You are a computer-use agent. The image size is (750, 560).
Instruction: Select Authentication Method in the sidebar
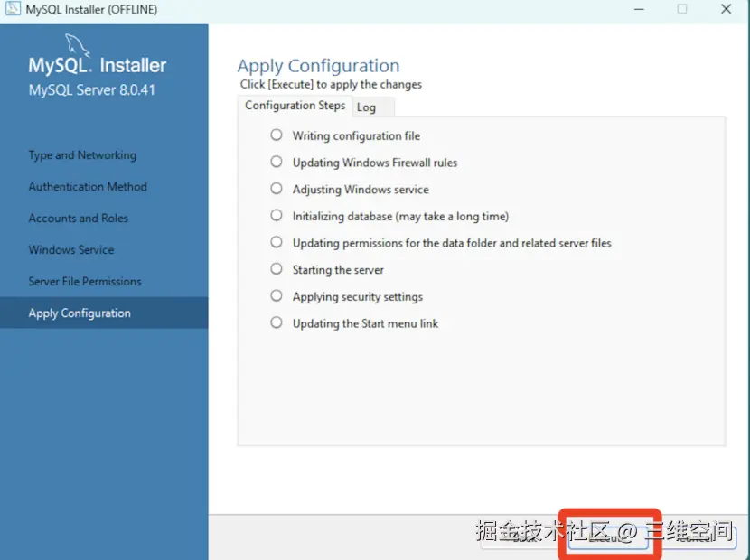[x=87, y=186]
